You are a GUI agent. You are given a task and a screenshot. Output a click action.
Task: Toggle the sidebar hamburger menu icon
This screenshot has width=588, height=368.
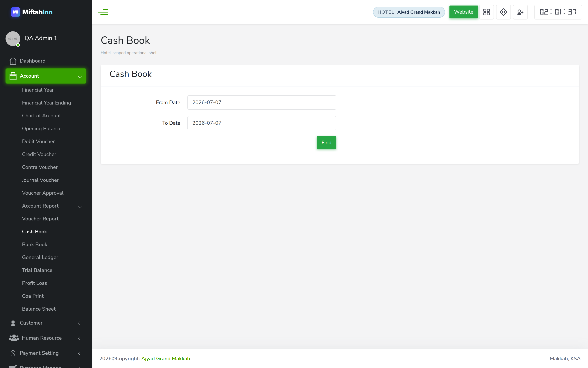tap(103, 12)
